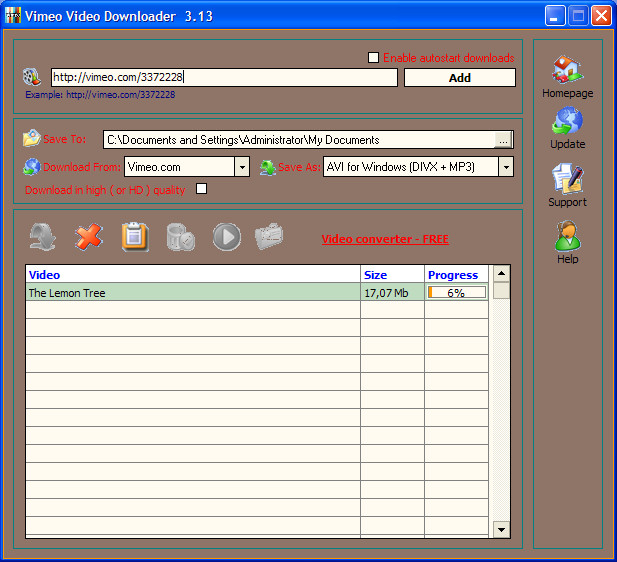The width and height of the screenshot is (617, 562).
Task: Click the greyed-out trash can icon
Action: (181, 237)
